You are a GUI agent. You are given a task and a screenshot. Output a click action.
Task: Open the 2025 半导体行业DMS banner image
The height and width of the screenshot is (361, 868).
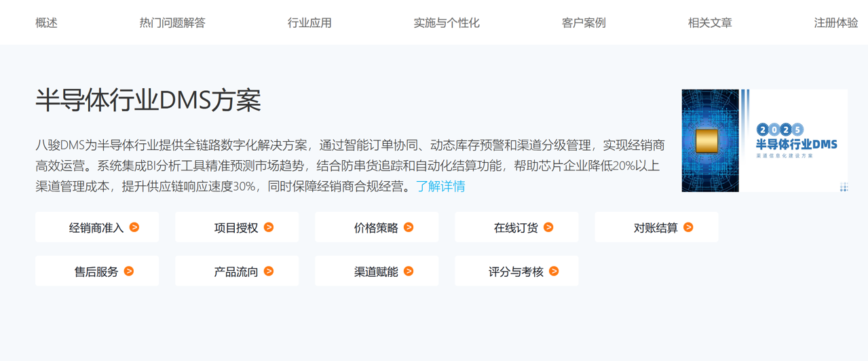pyautogui.click(x=764, y=140)
